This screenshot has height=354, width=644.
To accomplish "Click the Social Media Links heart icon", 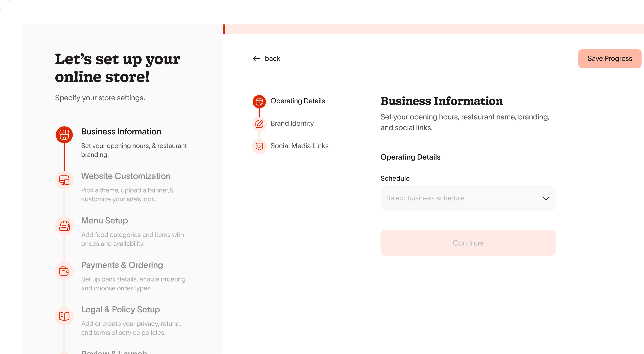I will (259, 146).
